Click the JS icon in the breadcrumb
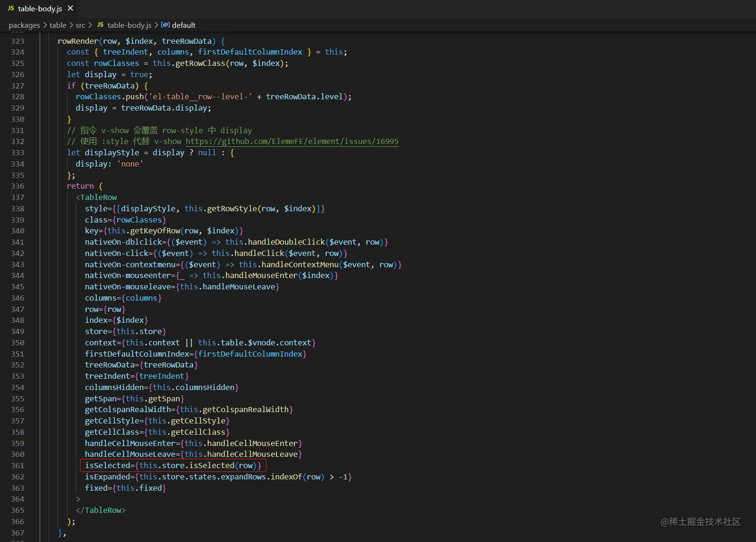756x542 pixels. pos(100,25)
